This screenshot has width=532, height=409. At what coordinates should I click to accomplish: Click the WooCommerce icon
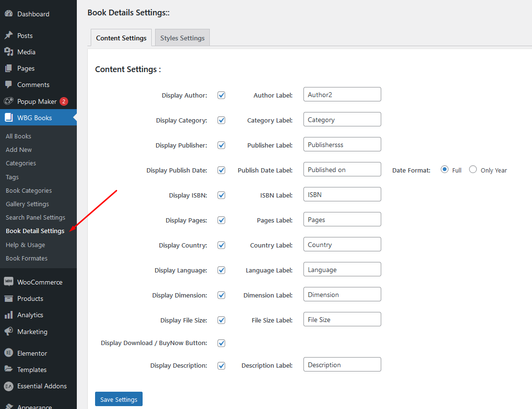pos(9,282)
